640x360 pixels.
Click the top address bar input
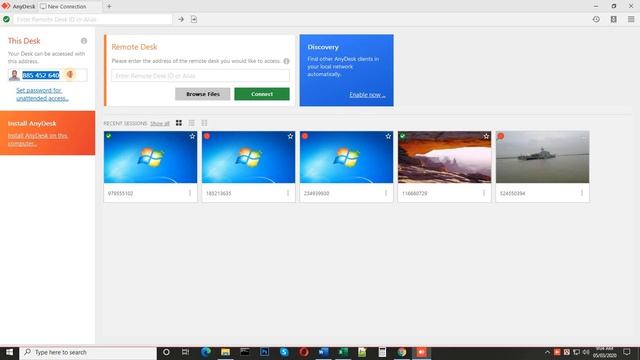point(93,19)
